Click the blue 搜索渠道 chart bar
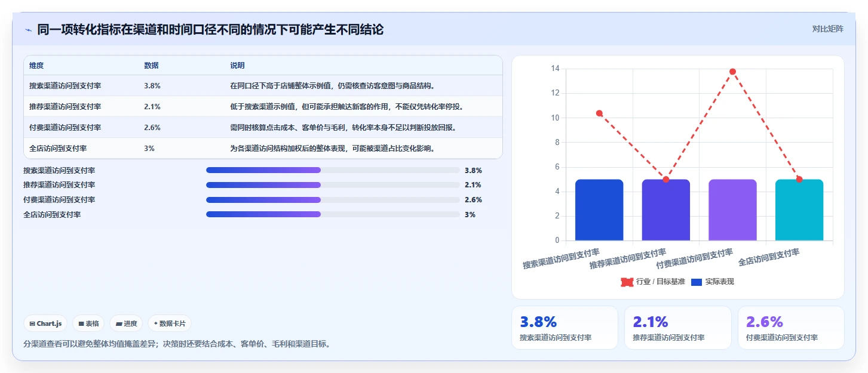 (x=599, y=210)
